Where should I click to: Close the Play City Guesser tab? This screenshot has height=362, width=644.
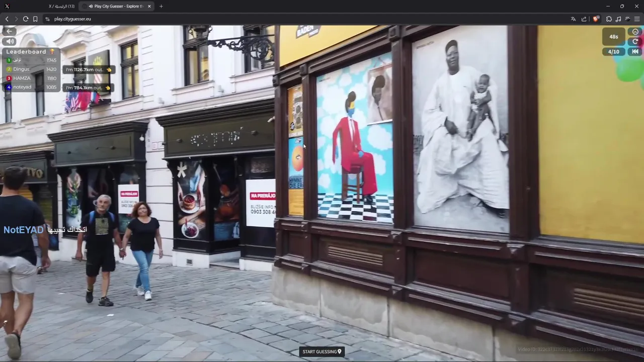149,6
